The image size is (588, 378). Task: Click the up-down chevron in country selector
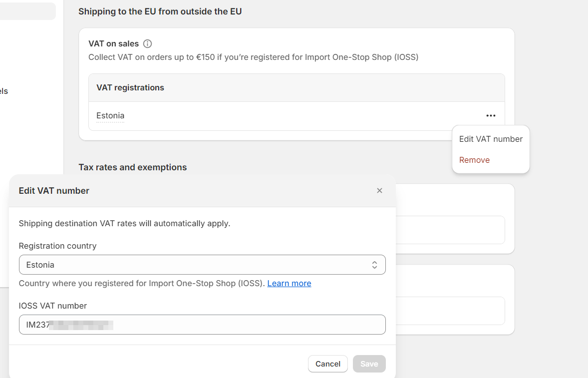(374, 265)
